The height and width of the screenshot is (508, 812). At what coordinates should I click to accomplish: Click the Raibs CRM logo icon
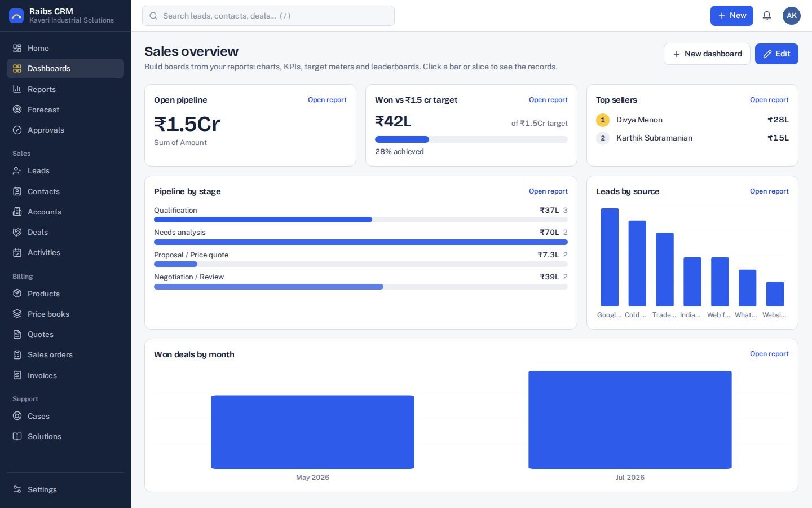coord(16,16)
